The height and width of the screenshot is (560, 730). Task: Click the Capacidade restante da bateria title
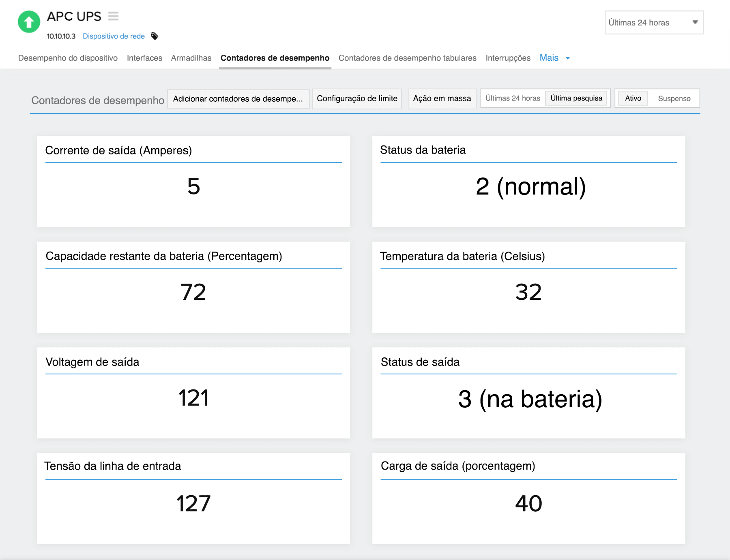tap(164, 256)
